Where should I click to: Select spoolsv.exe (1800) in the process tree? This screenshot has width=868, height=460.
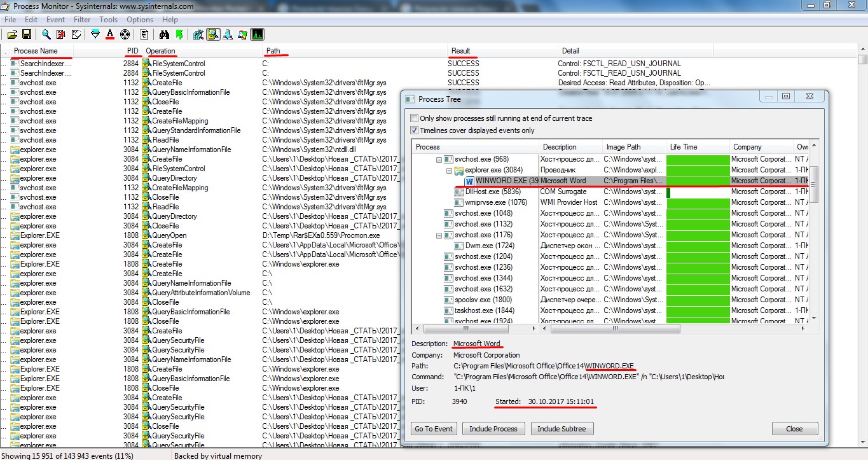[483, 300]
